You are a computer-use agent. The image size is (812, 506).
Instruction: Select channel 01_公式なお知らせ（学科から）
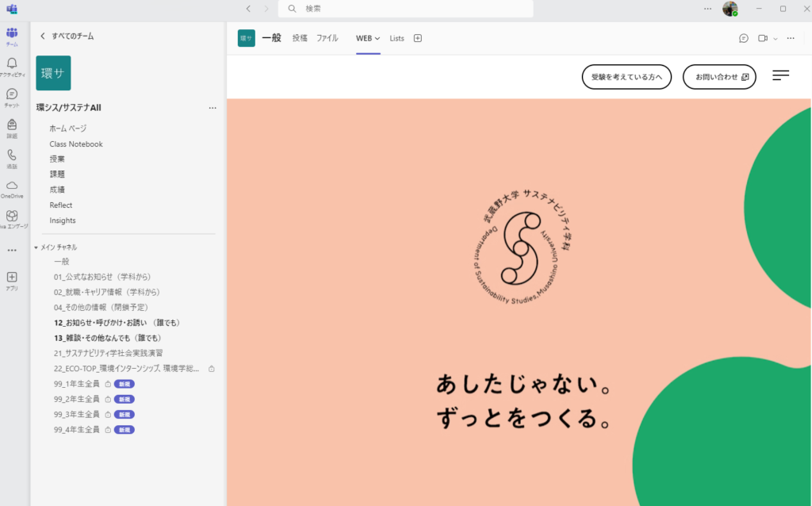point(102,277)
